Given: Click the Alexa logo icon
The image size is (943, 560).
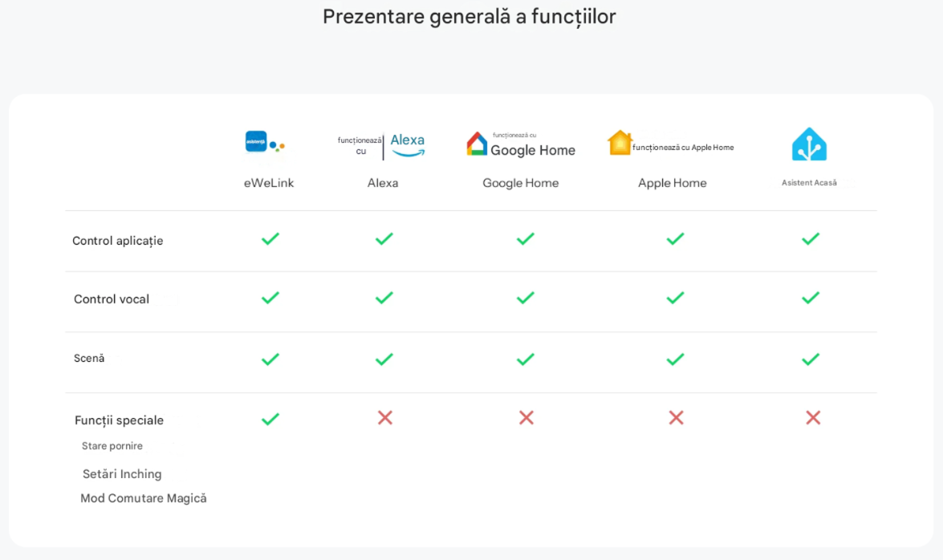Looking at the screenshot, I should (407, 145).
